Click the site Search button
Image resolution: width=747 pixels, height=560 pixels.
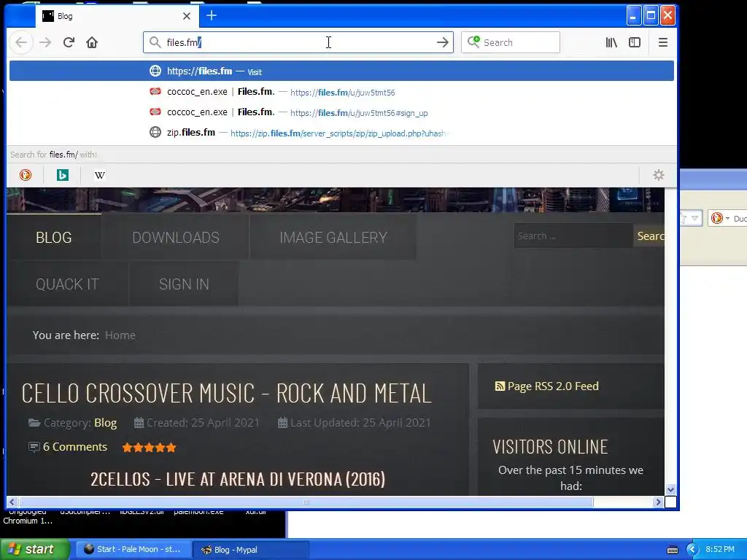click(649, 236)
